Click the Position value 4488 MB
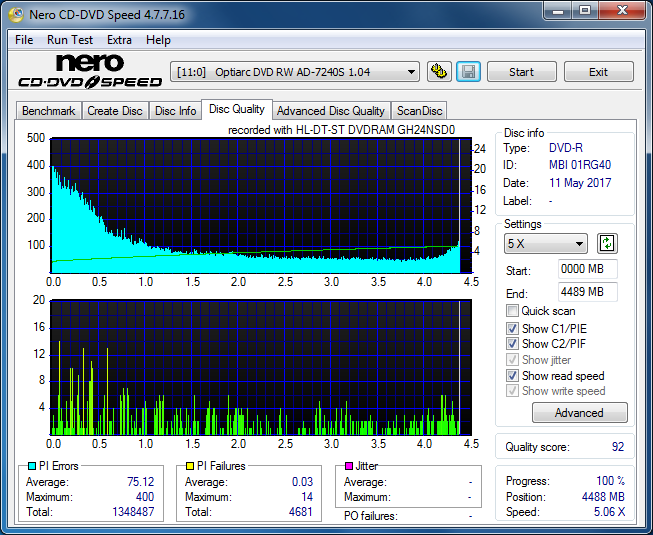The height and width of the screenshot is (535, 653). (603, 497)
